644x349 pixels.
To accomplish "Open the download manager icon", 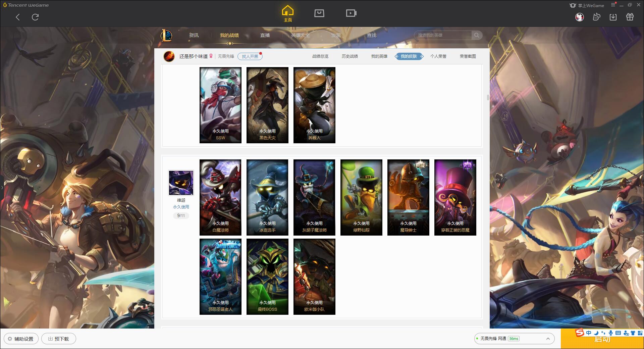I will [x=613, y=17].
